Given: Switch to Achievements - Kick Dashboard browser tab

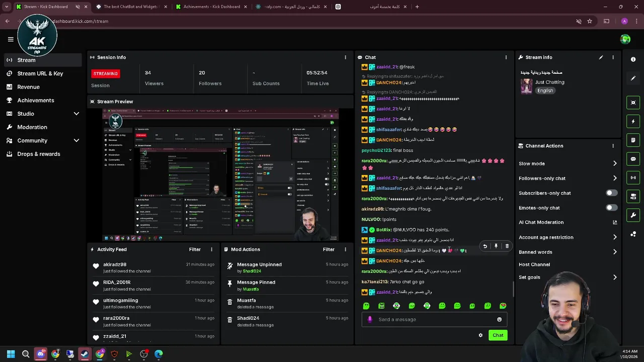Looking at the screenshot, I should pos(211,7).
